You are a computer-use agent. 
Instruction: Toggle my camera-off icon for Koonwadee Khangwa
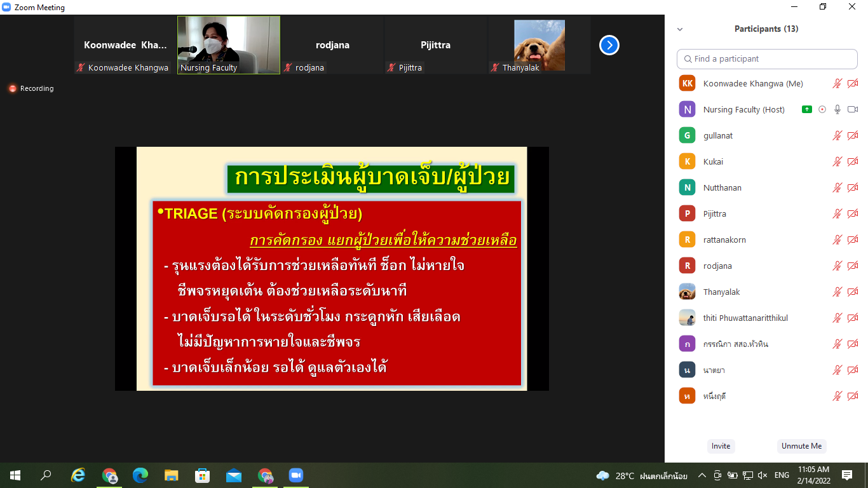point(853,83)
